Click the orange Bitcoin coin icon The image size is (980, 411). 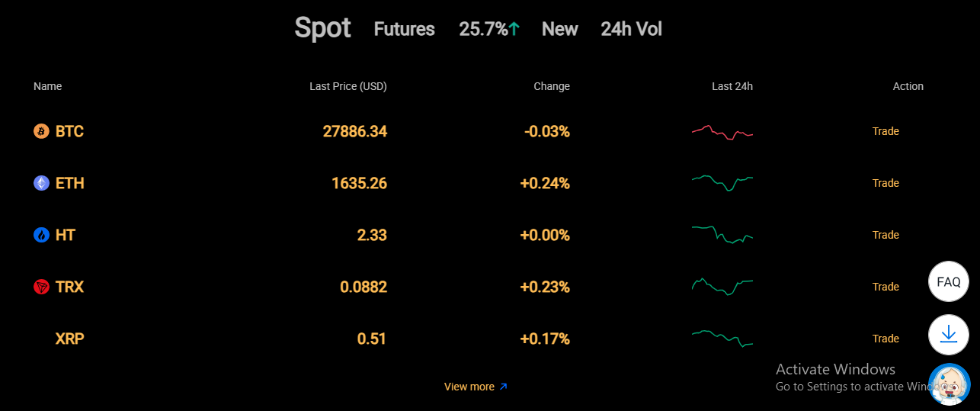pos(41,131)
